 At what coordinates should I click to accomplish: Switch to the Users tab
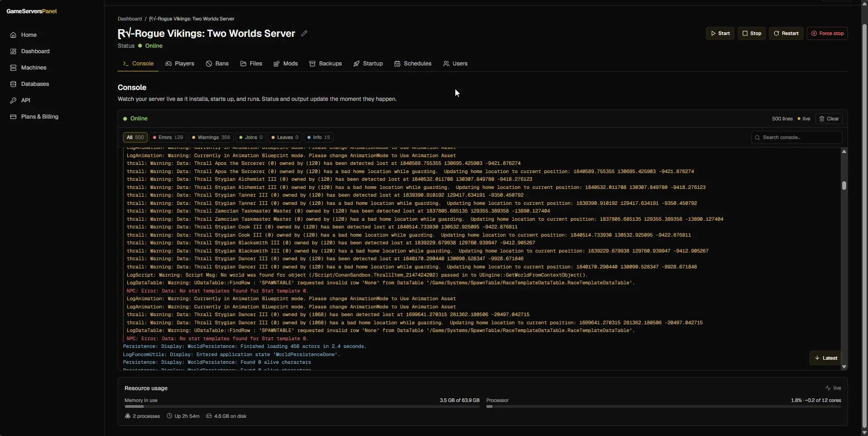[x=455, y=64]
